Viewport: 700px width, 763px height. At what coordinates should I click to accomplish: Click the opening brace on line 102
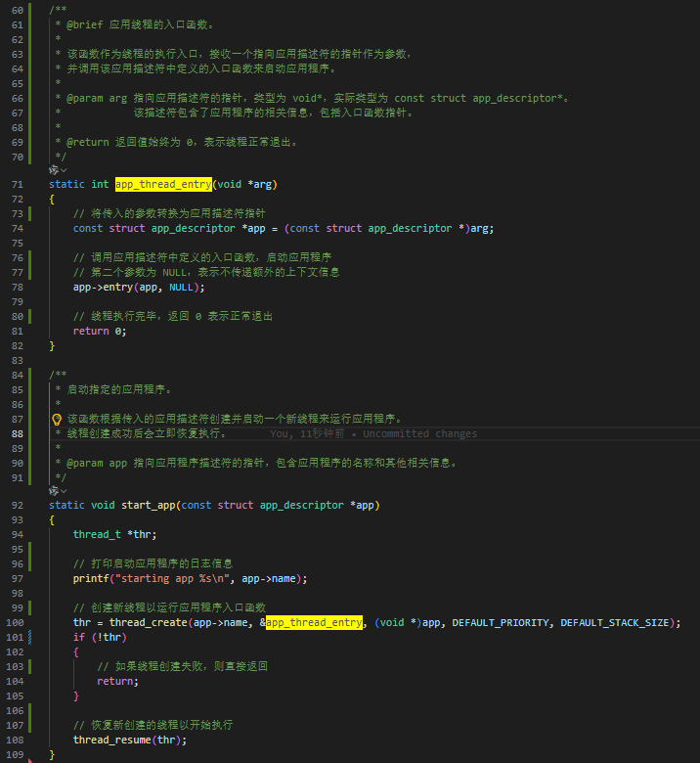(76, 652)
